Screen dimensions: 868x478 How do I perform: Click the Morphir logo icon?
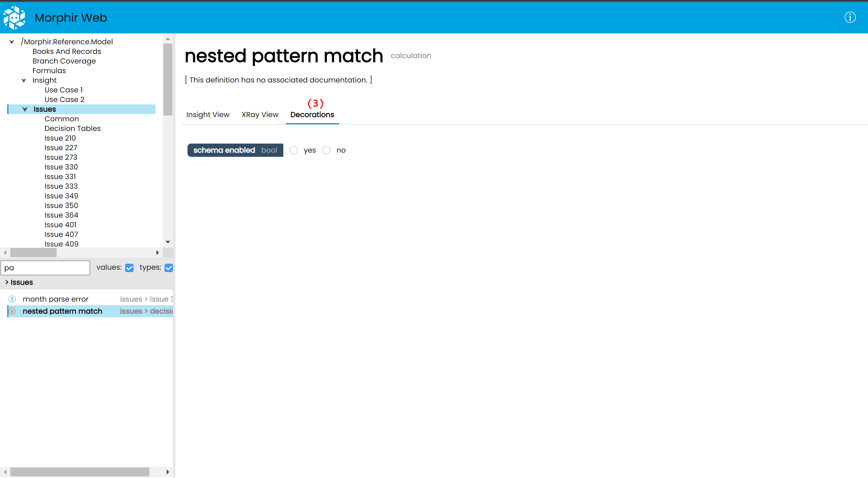14,17
